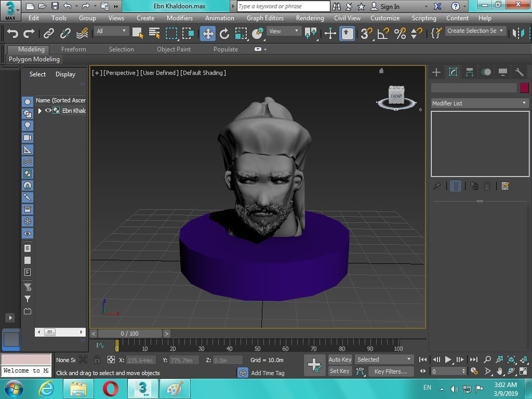Click the Set Key button

339,371
